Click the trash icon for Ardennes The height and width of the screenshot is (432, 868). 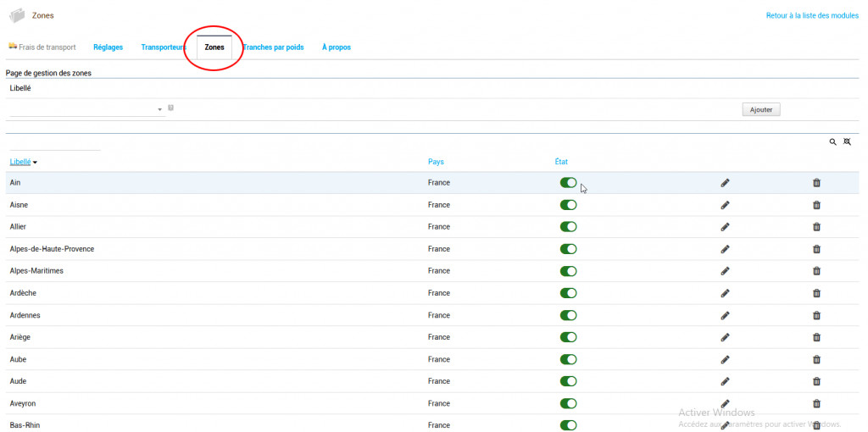click(x=816, y=315)
